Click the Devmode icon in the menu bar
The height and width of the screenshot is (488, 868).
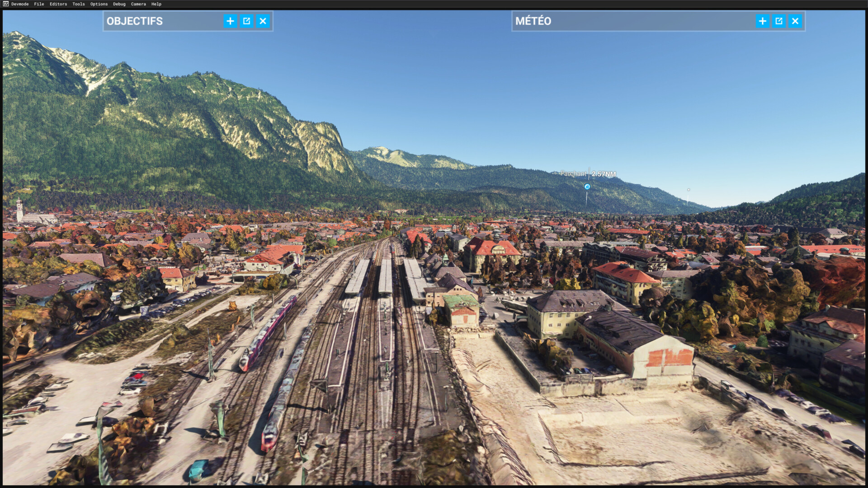(5, 4)
